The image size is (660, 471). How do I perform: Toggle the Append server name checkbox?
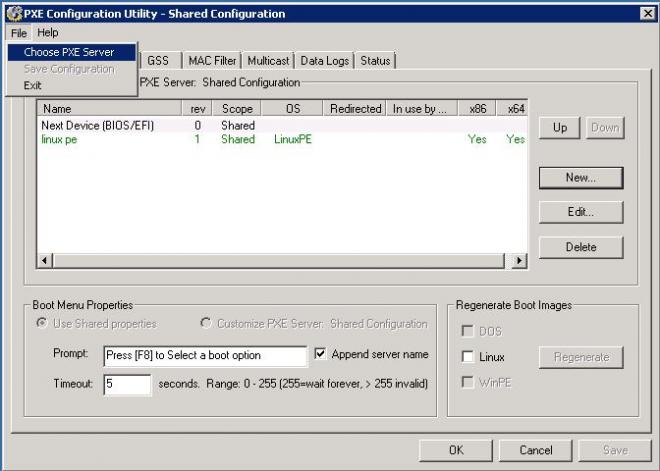tap(320, 354)
